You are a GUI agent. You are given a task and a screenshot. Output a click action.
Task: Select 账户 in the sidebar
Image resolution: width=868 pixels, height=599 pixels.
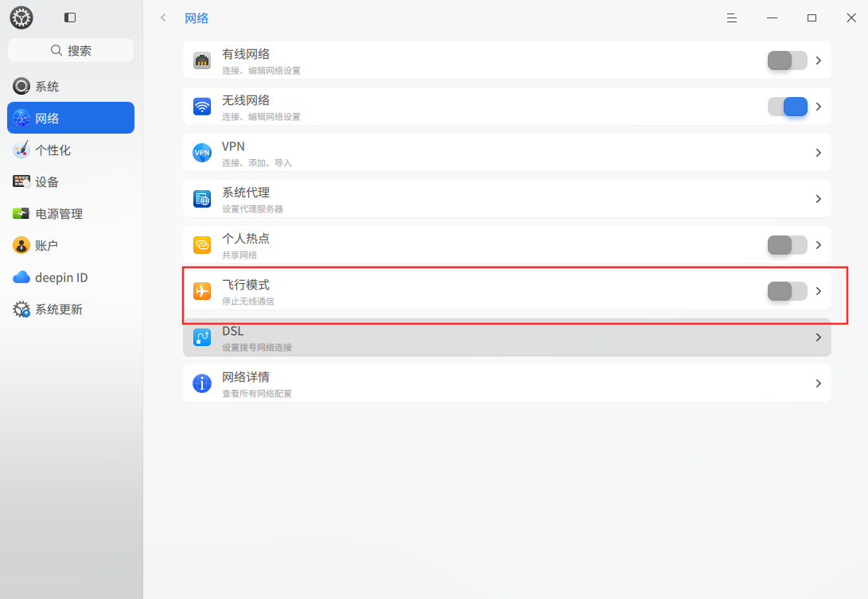pos(71,245)
